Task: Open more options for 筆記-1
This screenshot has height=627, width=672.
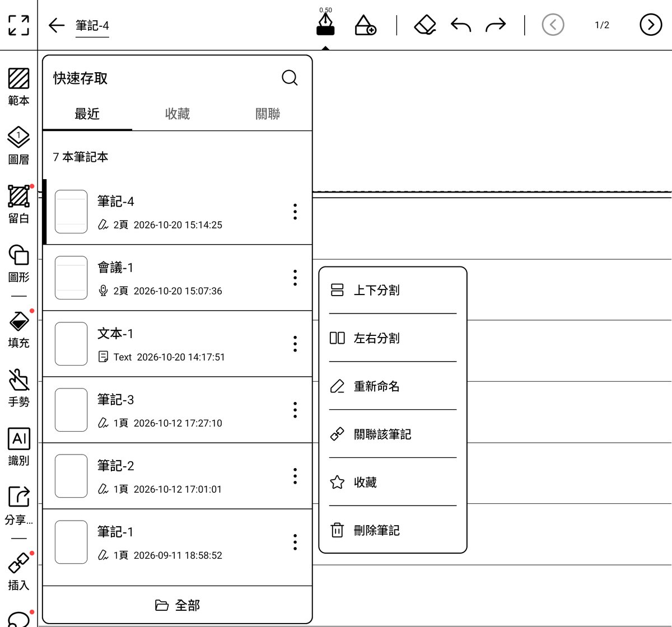Action: pyautogui.click(x=295, y=542)
